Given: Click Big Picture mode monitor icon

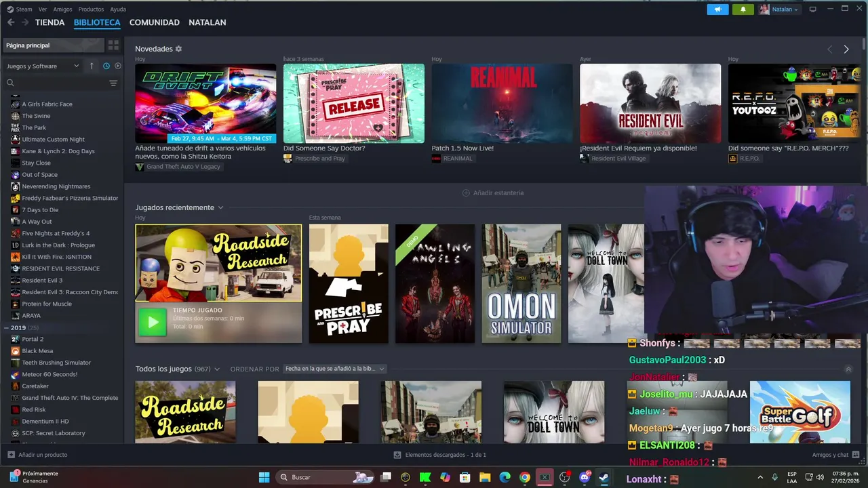Looking at the screenshot, I should 812,9.
